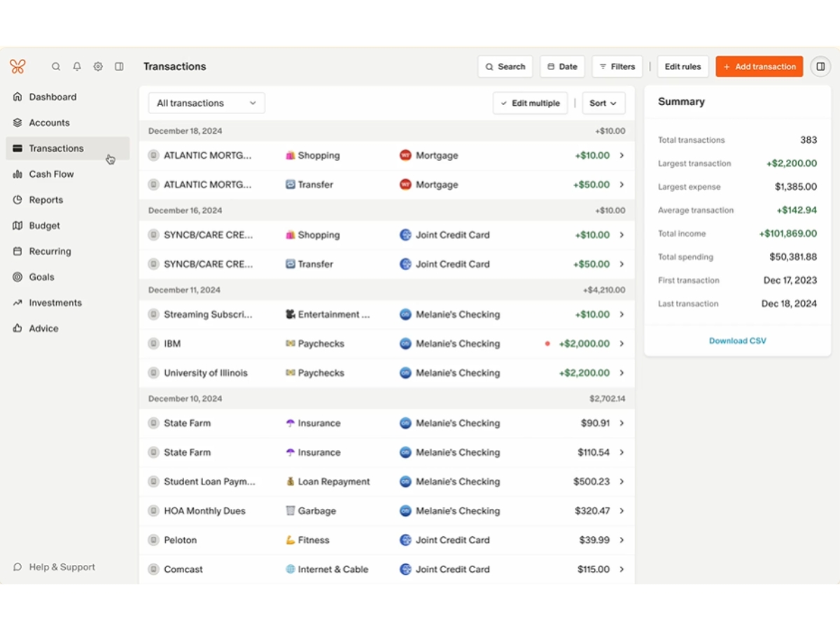Open the Sort dropdown
The width and height of the screenshot is (840, 630).
[x=603, y=103]
